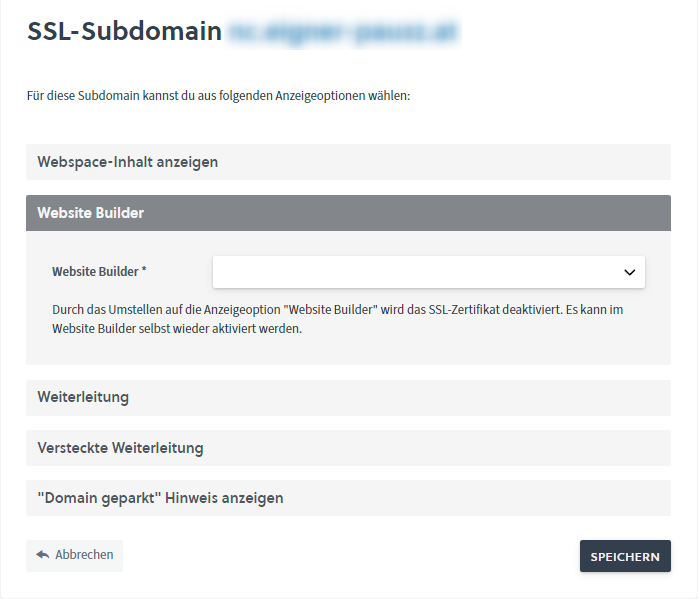The image size is (698, 599).
Task: Expand the Webspace-Inhalt anzeigen section
Action: pos(128,162)
